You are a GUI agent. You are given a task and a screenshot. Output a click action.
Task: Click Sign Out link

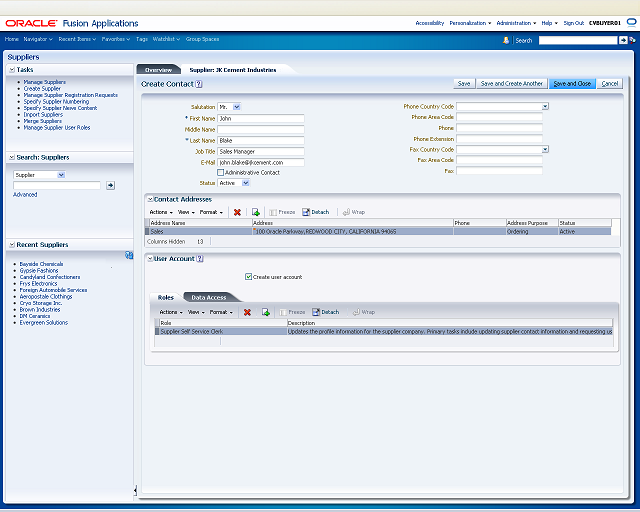coord(573,23)
